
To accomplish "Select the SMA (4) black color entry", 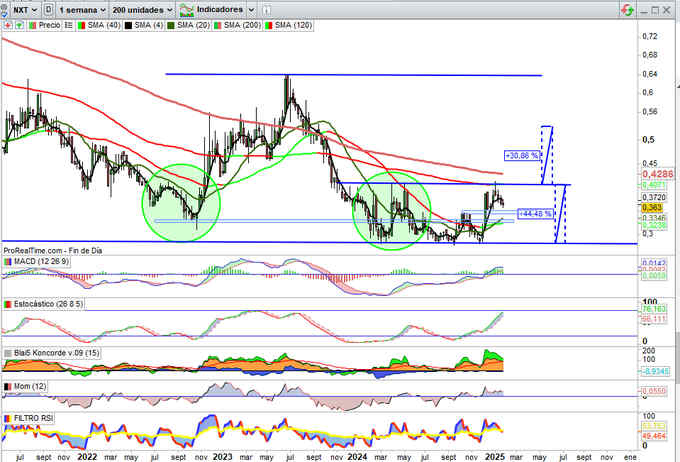I will (141, 23).
